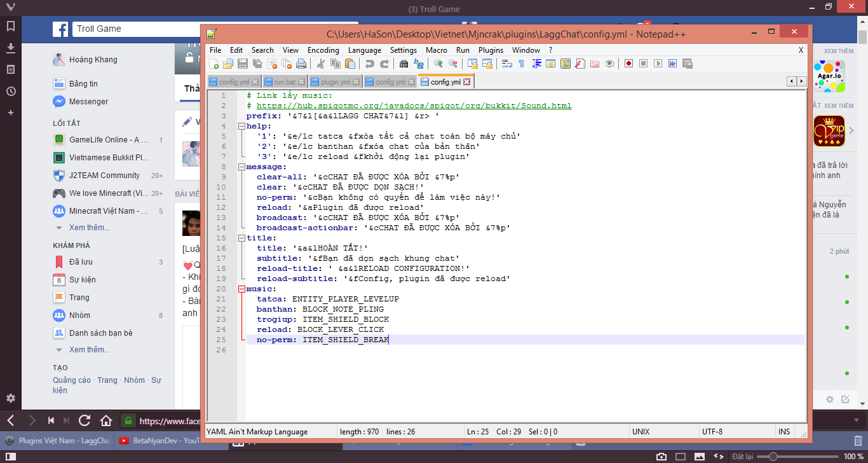
Task: Click the Undo arrow icon
Action: click(369, 64)
